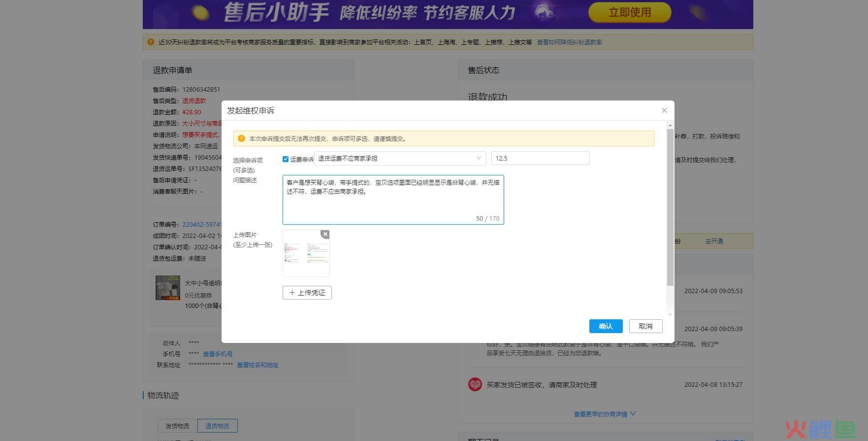Image resolution: width=868 pixels, height=441 pixels.
Task: Click into the 问题描述 text area
Action: tap(393, 200)
